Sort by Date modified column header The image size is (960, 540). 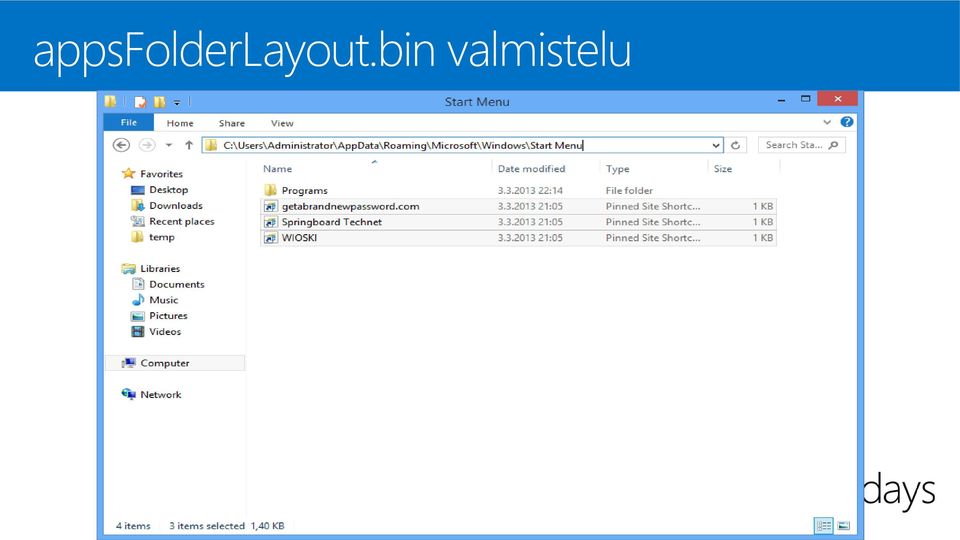tap(531, 169)
